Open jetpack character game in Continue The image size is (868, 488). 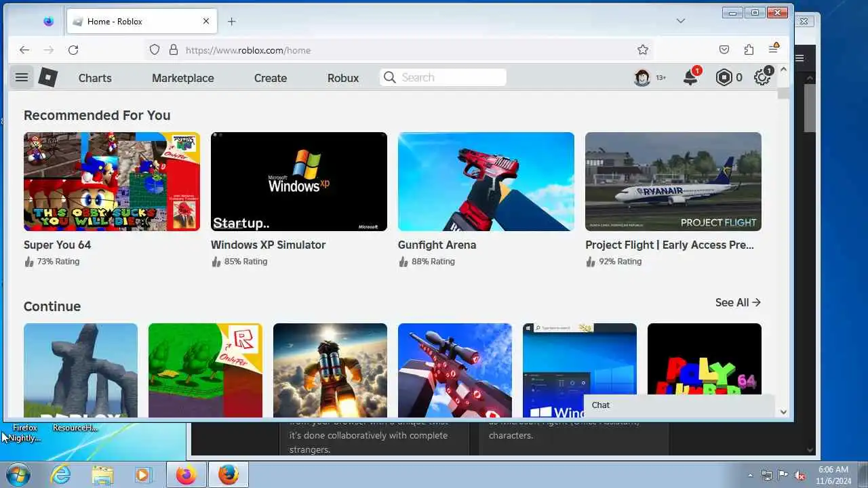click(x=330, y=370)
